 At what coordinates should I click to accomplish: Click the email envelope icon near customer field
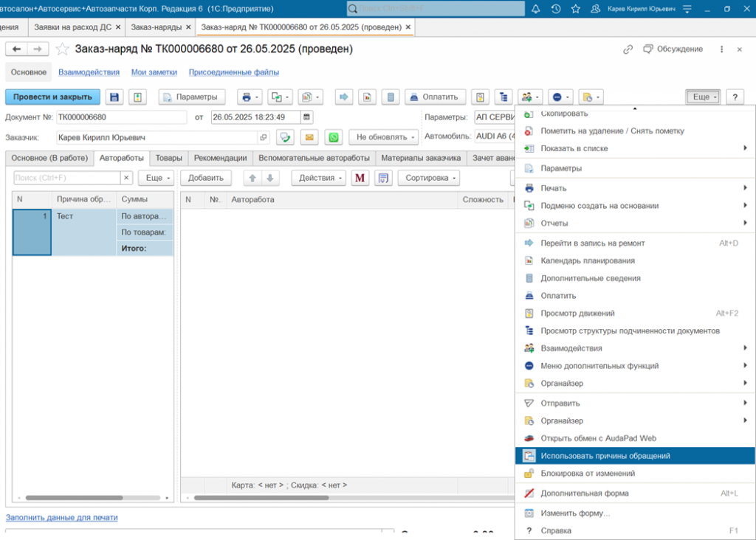tap(309, 137)
